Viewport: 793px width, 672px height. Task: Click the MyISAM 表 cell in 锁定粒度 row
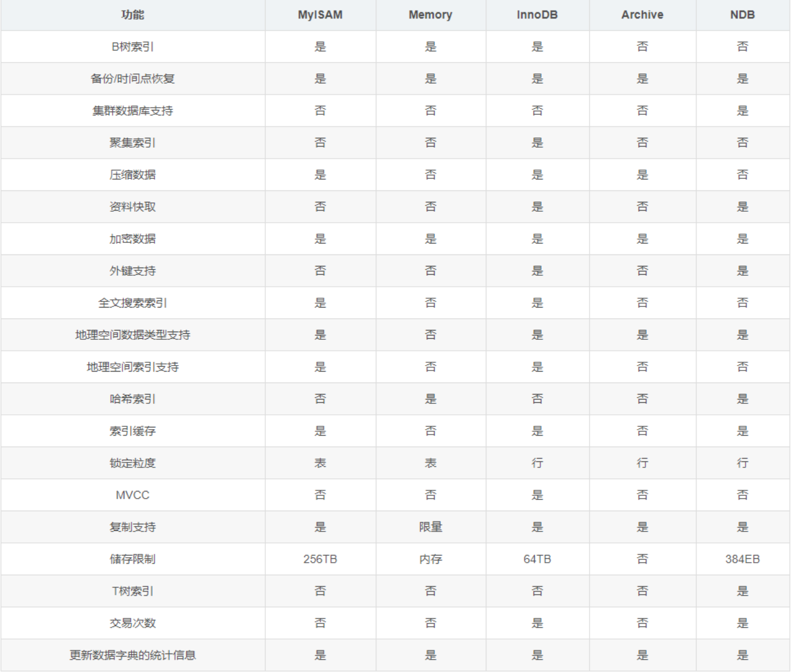[x=320, y=463]
